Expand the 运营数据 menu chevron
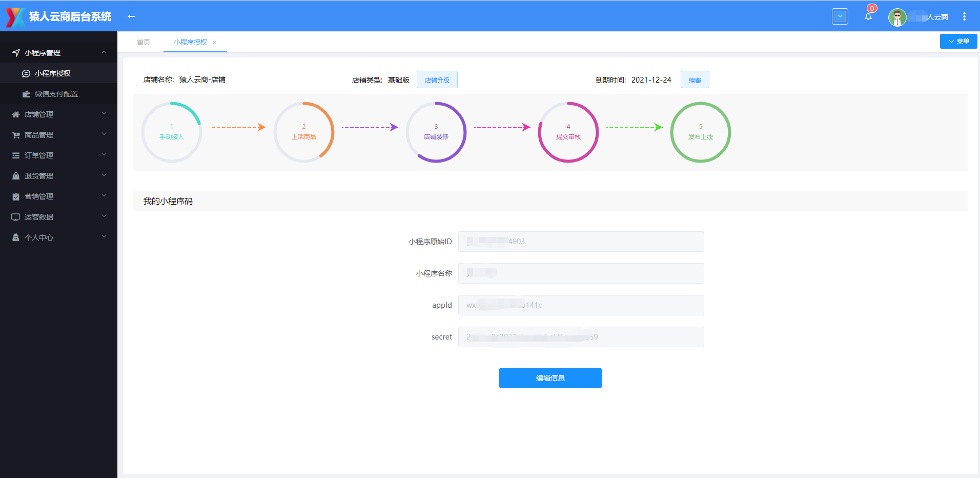 104,216
